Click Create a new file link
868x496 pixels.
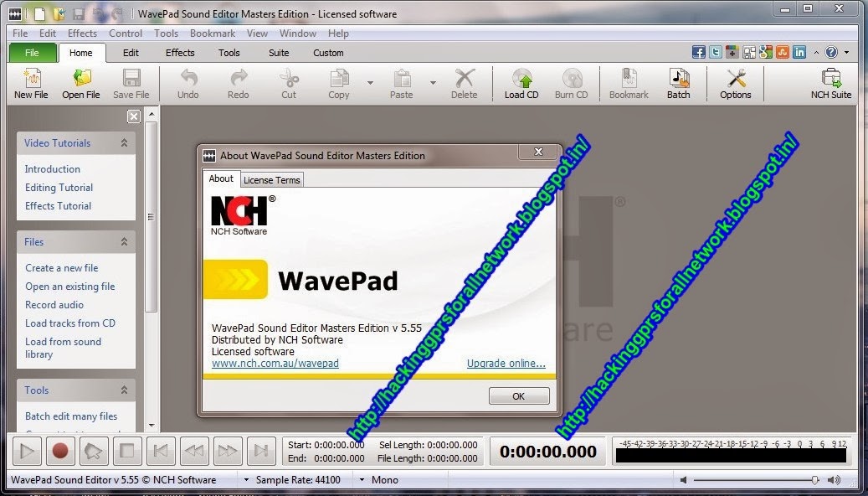(x=61, y=267)
